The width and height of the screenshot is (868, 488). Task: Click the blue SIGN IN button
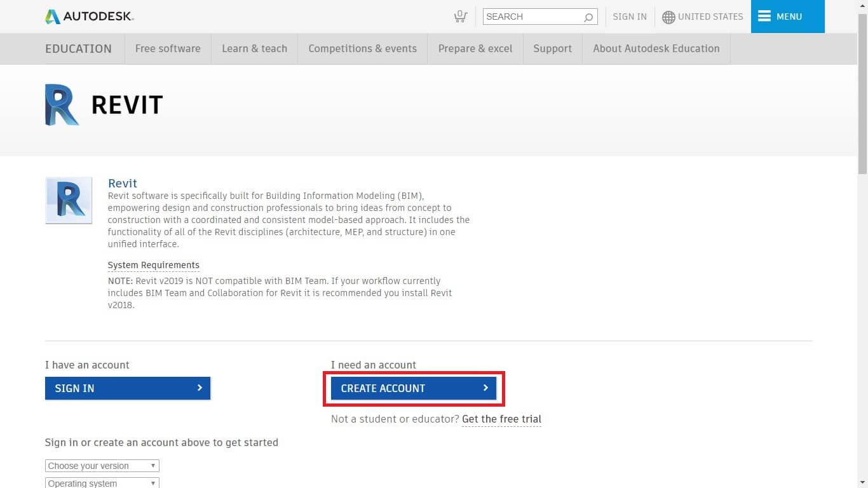128,388
